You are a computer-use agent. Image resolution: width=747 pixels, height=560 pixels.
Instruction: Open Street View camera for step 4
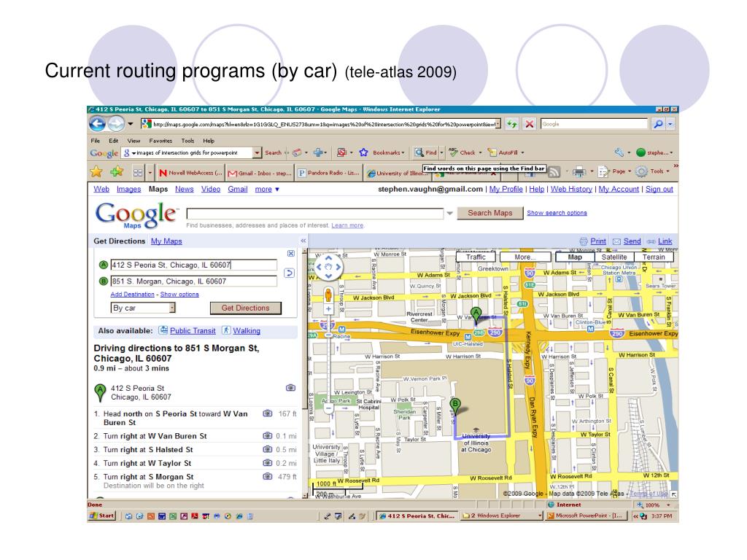[268, 462]
